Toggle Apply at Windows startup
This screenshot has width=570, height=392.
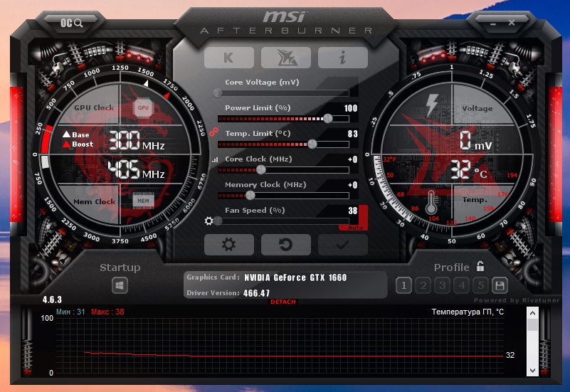tap(120, 285)
